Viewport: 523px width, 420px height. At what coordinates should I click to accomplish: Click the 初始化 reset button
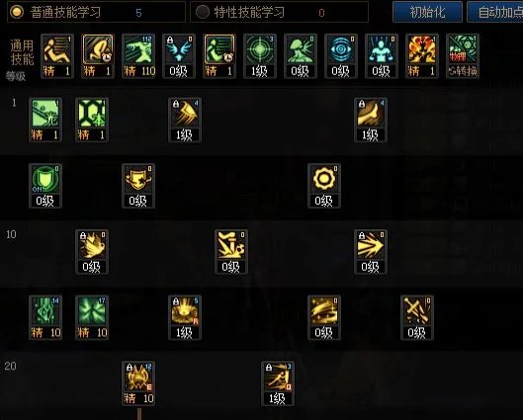[427, 12]
